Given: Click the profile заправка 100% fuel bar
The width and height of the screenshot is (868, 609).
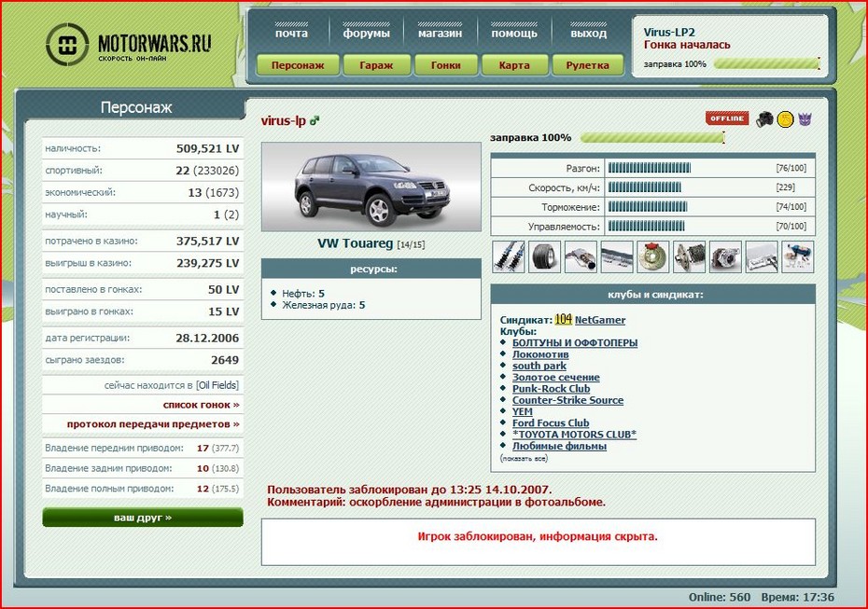Looking at the screenshot, I should 652,138.
